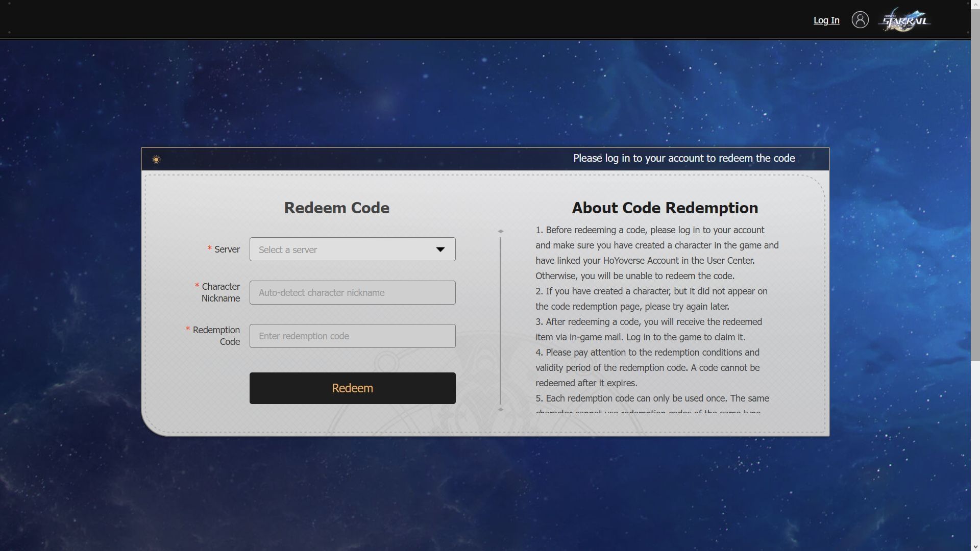980x551 pixels.
Task: Click the up arrow of rules scrollbar
Action: (x=501, y=231)
